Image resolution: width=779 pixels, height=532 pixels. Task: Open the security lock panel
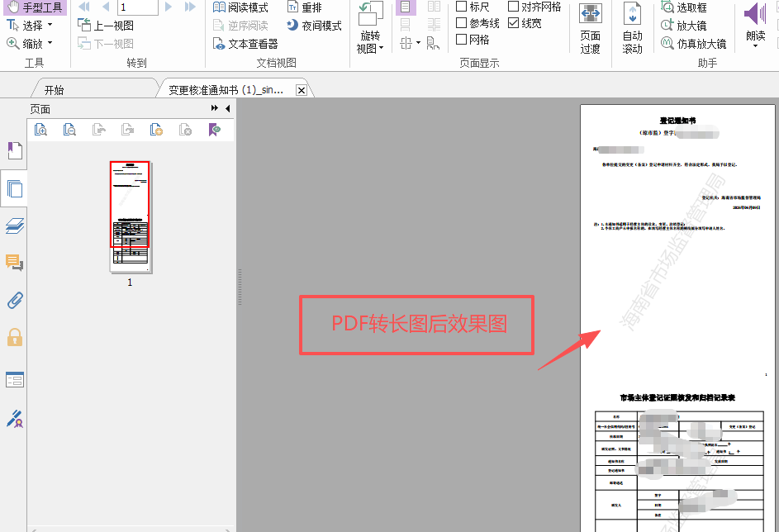14,337
